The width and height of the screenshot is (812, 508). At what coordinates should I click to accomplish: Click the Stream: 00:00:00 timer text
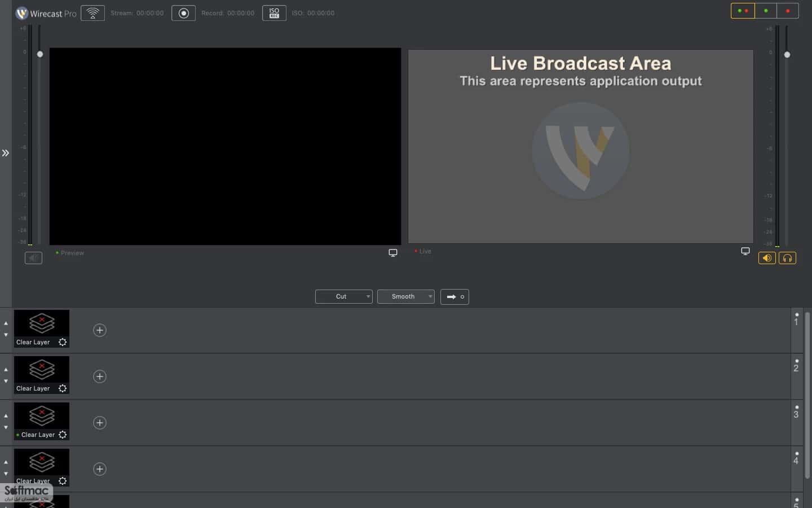pyautogui.click(x=137, y=13)
